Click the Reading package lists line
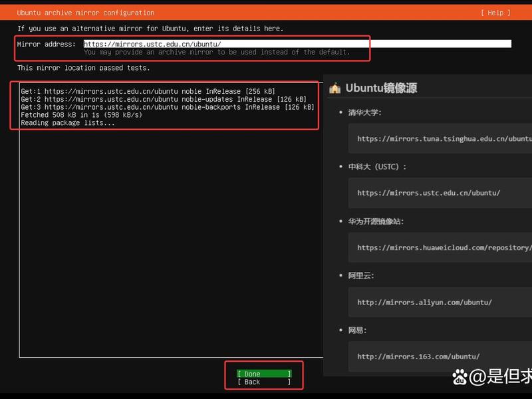 [x=68, y=123]
